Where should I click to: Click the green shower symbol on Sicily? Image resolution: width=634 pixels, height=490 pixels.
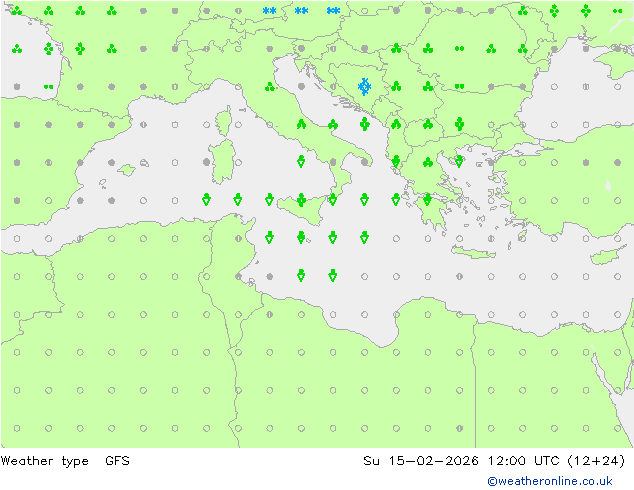(x=301, y=200)
